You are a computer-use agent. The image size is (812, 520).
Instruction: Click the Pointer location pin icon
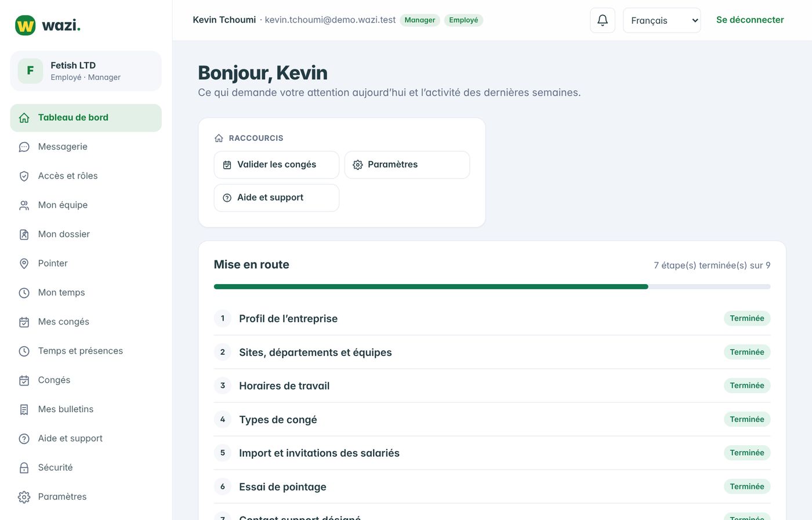pos(24,264)
